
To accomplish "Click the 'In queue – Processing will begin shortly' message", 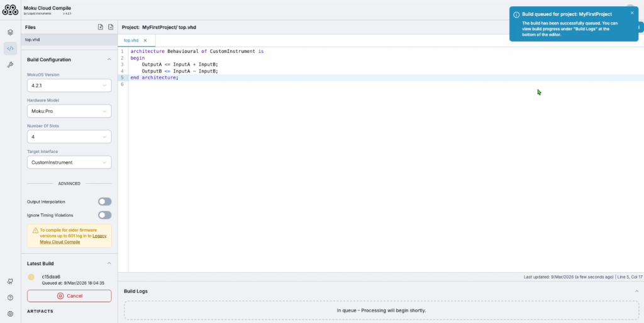I will 381,310.
